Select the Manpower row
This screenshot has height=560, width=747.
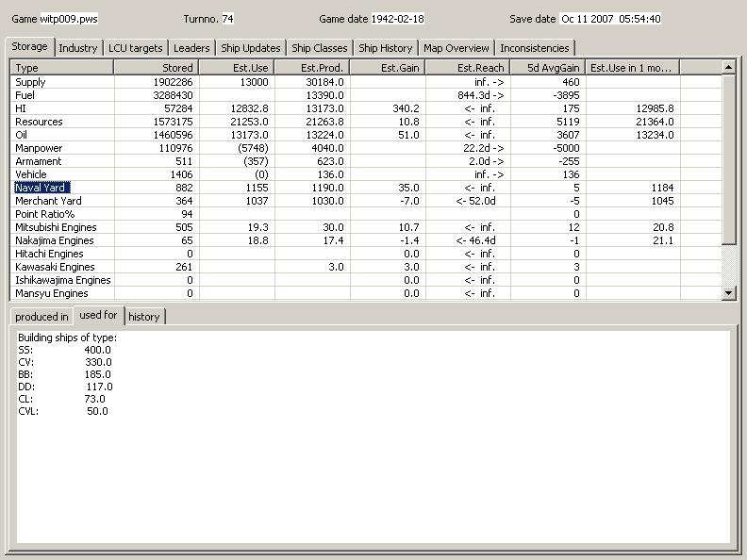(366, 148)
